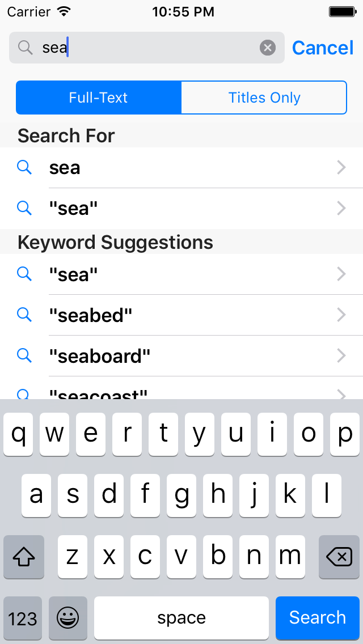363x644 pixels.
Task: Tap magnifier icon beside "seabed"
Action: click(24, 315)
